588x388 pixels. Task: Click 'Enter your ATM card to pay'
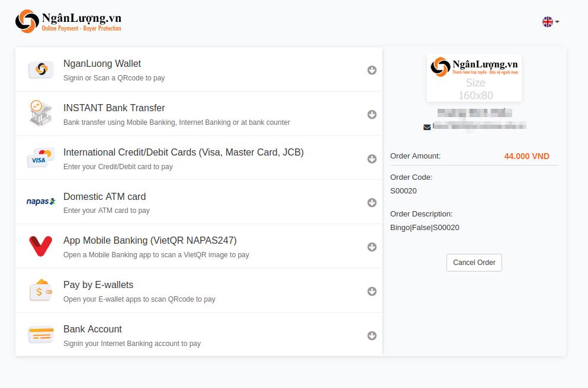pos(107,211)
